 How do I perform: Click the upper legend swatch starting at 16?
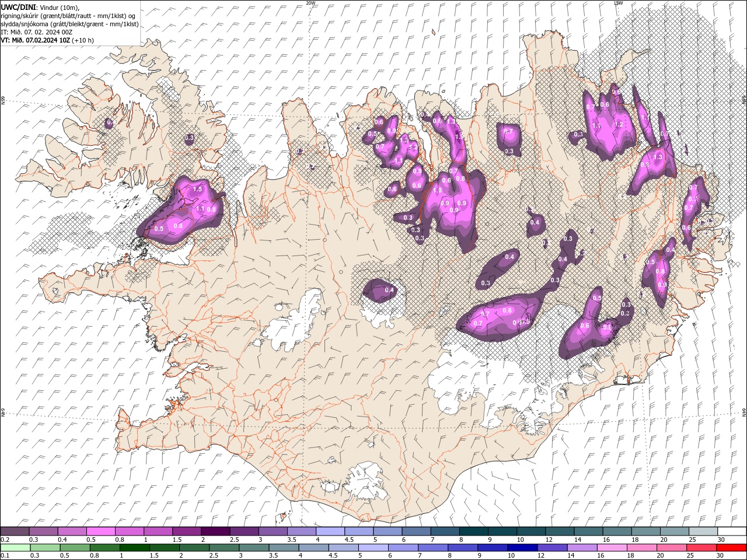pos(616,531)
